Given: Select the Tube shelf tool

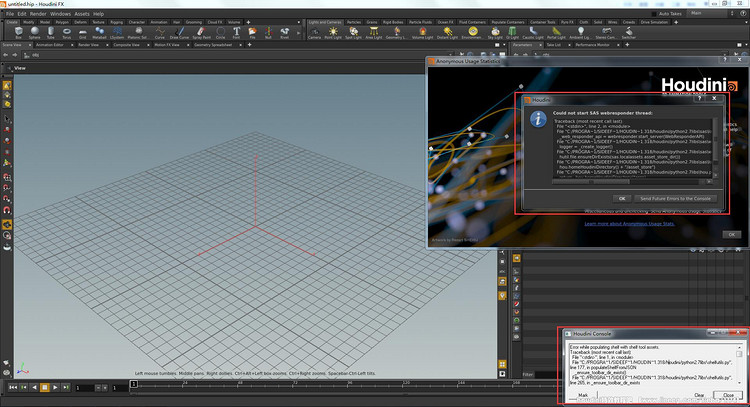Looking at the screenshot, I should [x=51, y=33].
